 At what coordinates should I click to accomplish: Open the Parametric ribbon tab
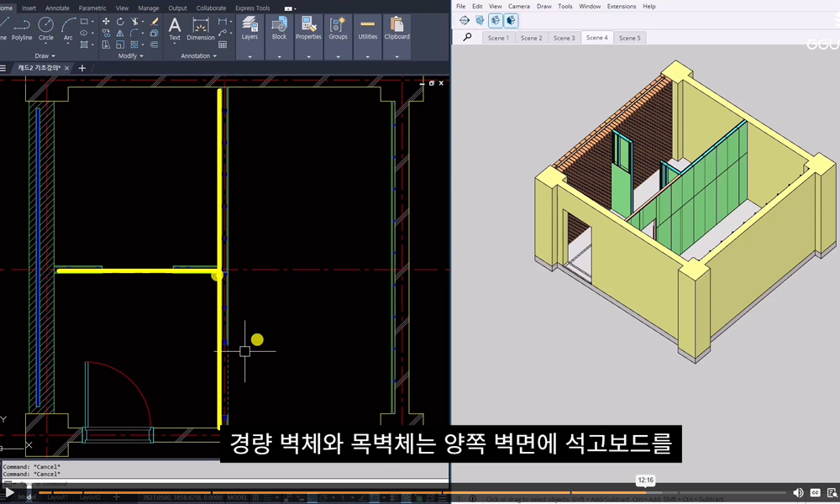coord(92,8)
